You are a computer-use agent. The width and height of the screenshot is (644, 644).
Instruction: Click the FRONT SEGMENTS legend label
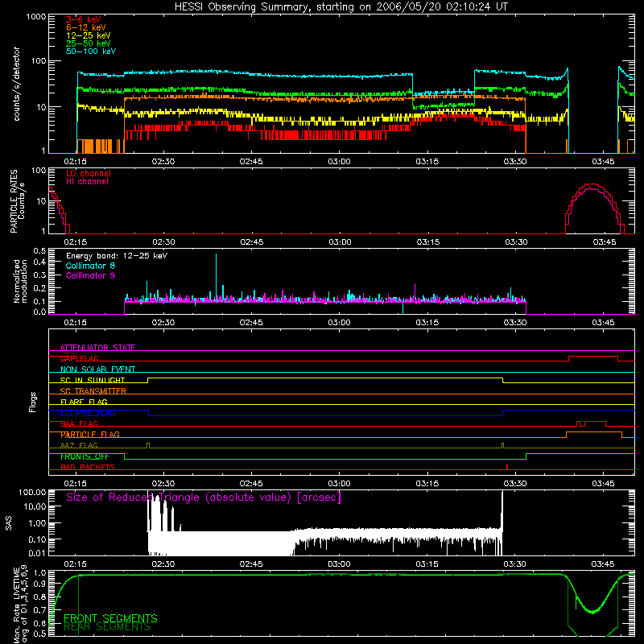click(x=110, y=618)
